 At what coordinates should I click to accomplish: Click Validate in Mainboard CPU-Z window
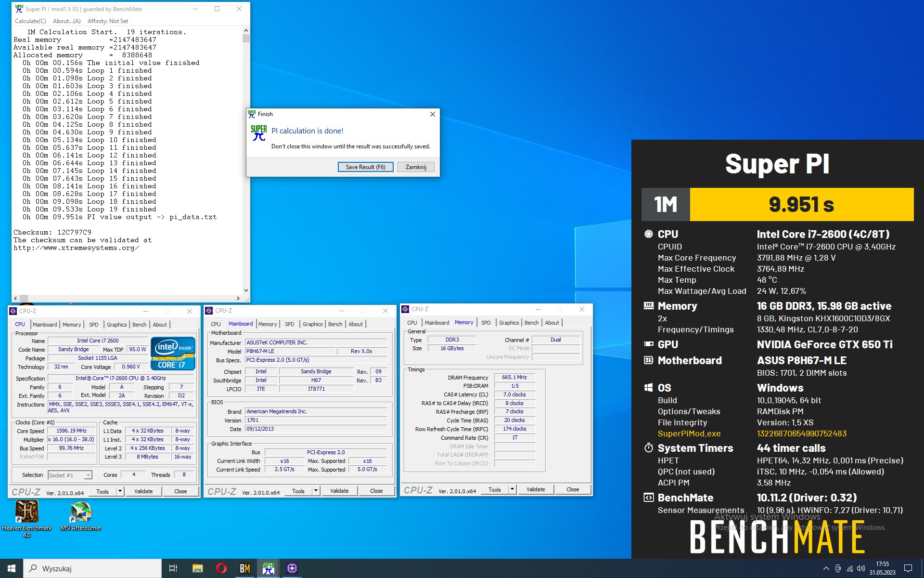(339, 491)
